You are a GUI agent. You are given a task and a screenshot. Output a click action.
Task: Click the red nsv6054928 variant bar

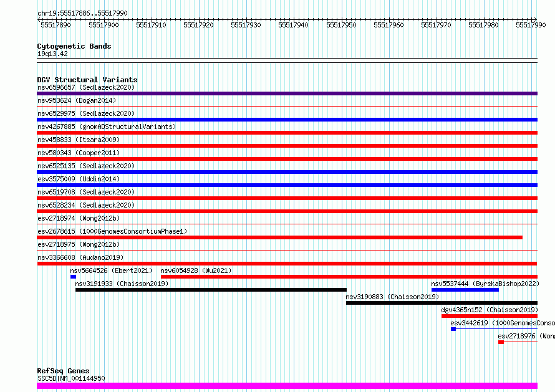coord(349,277)
